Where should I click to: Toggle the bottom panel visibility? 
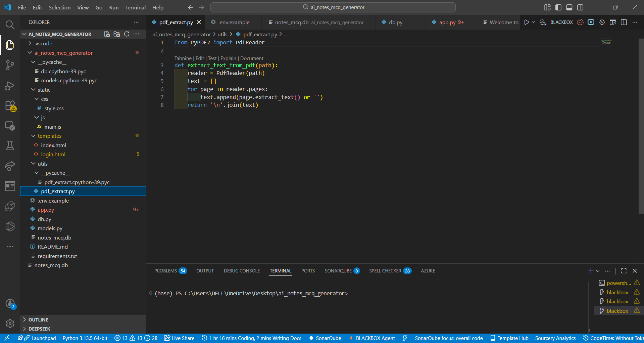coord(569,7)
